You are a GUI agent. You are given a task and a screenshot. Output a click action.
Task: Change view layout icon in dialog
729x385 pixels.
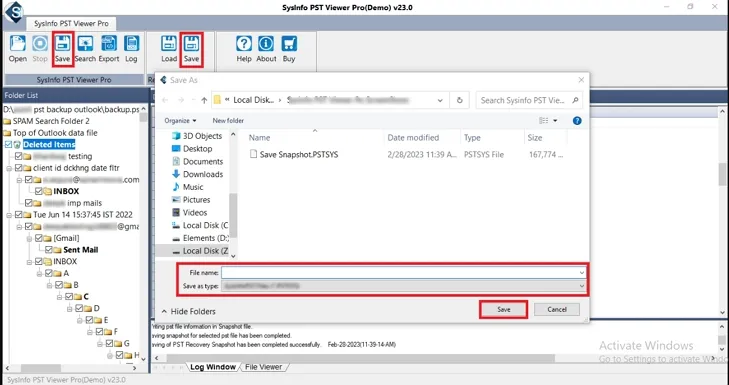coord(543,120)
